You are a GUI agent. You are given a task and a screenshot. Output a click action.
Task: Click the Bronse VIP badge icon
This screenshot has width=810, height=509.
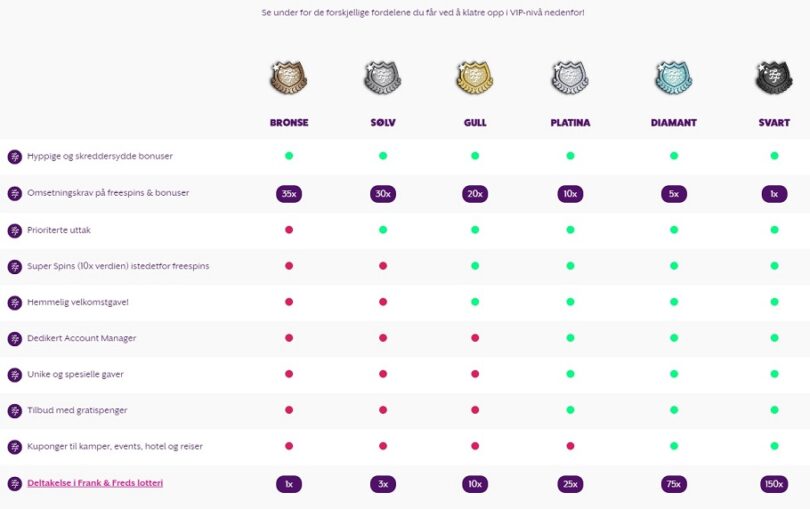coord(288,78)
